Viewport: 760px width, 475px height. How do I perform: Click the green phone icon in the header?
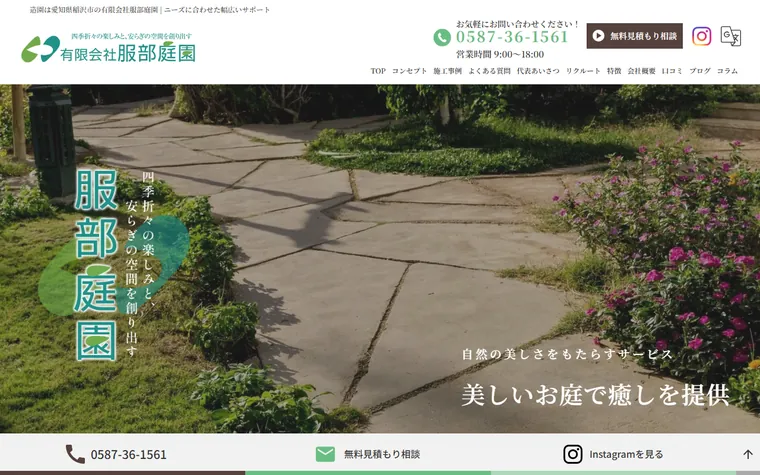point(442,37)
